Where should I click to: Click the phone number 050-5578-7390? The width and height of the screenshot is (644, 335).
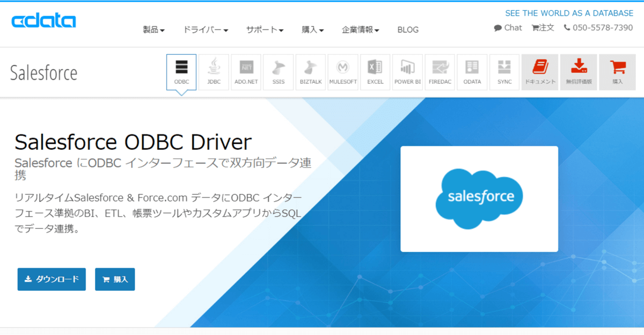click(598, 28)
